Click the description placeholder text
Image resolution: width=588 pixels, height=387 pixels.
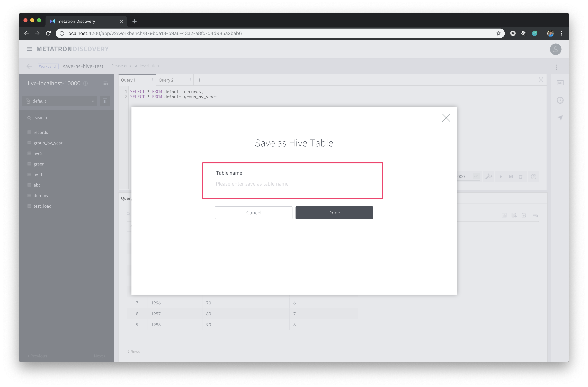(135, 66)
